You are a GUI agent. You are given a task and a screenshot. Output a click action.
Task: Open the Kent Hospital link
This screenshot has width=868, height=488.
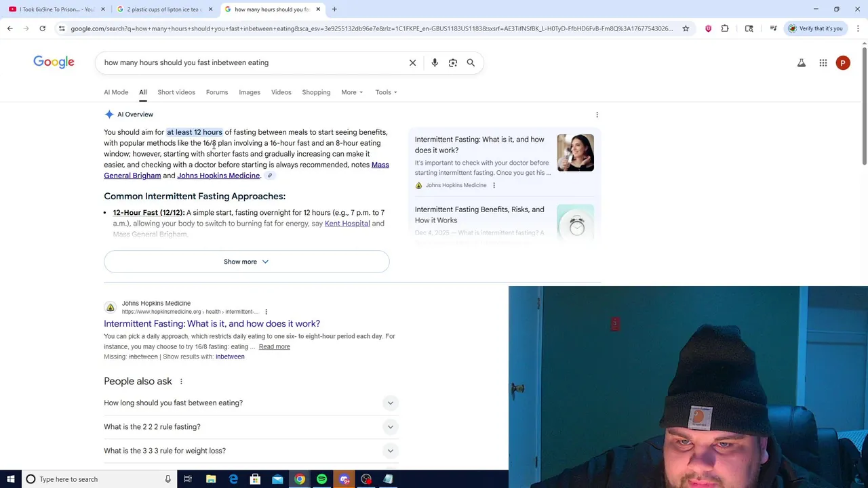coord(347,224)
